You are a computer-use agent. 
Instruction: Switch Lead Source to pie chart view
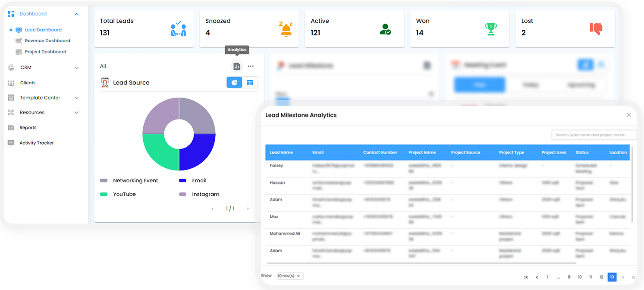[x=234, y=82]
